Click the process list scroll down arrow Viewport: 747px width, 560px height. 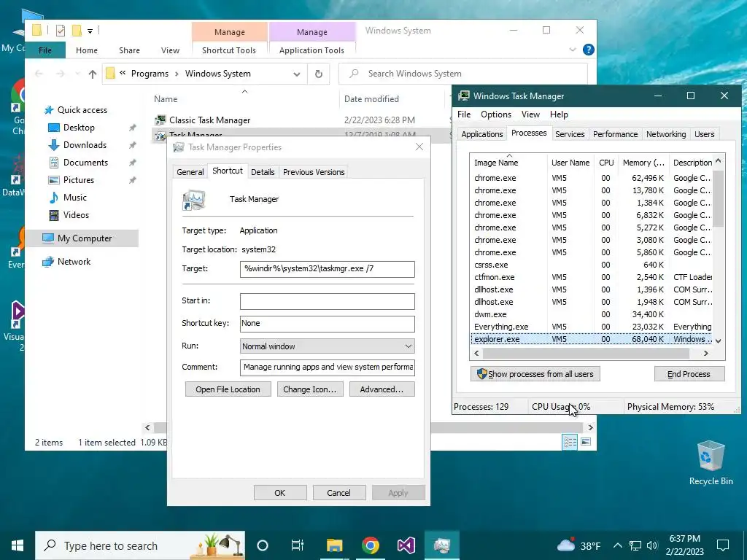point(719,341)
